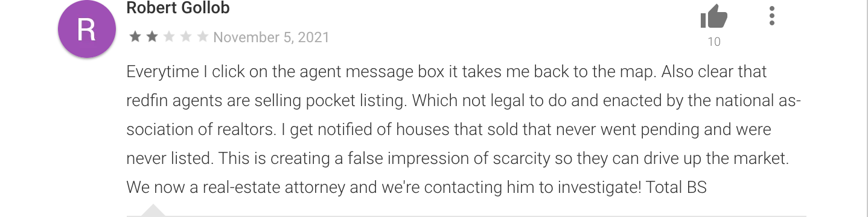Click the line beginning "sociation of realtors"
868x217 pixels.
coord(449,130)
